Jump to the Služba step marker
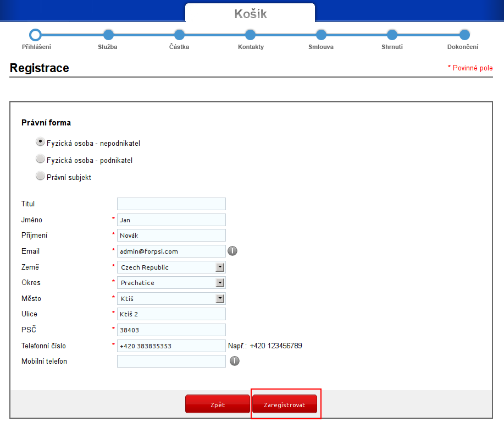Image resolution: width=504 pixels, height=427 pixels. pyautogui.click(x=108, y=35)
